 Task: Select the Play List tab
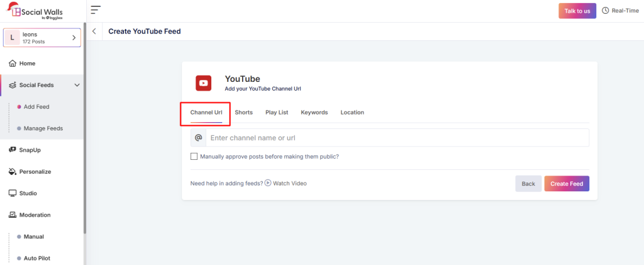pyautogui.click(x=277, y=113)
